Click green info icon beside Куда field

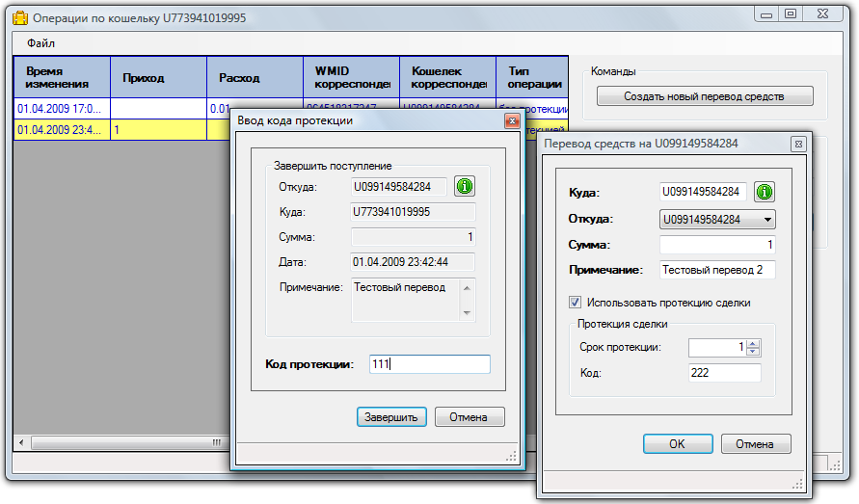(765, 192)
